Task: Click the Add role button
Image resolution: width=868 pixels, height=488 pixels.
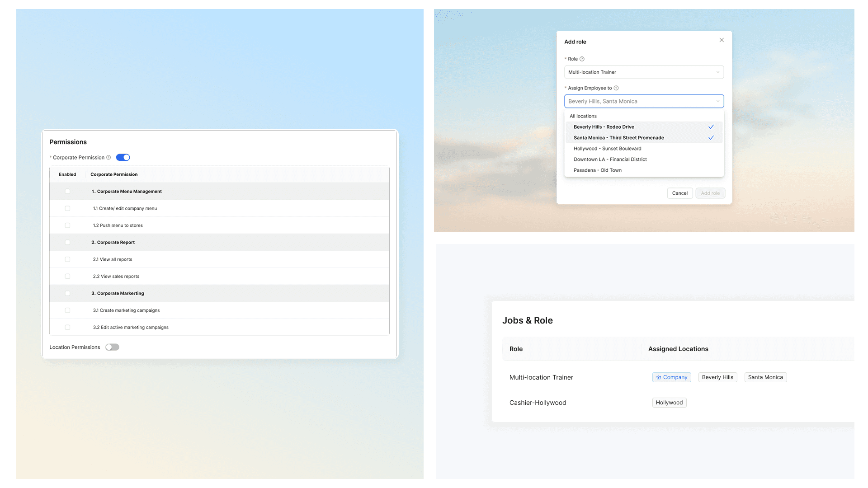Action: pos(710,193)
